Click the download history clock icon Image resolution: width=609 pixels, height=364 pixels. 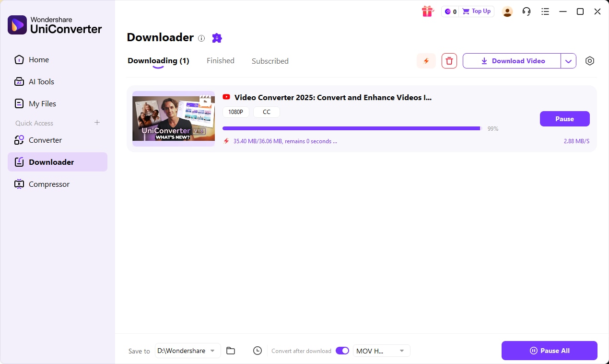click(258, 351)
